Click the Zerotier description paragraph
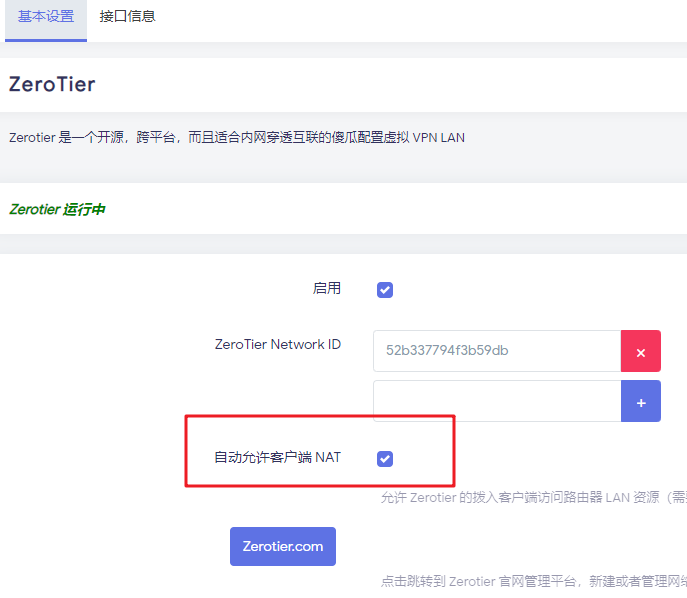Screen dimensions: 687x598 coord(237,137)
